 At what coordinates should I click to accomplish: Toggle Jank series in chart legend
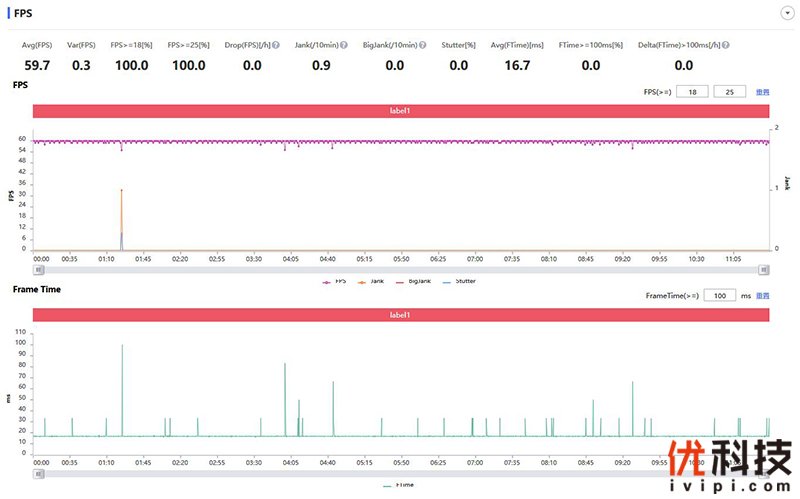point(370,282)
